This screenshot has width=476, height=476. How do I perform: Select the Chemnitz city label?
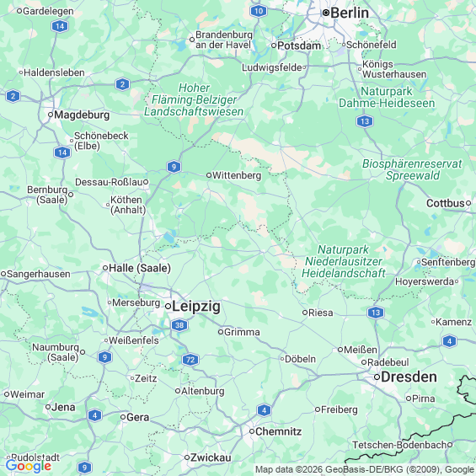278,431
